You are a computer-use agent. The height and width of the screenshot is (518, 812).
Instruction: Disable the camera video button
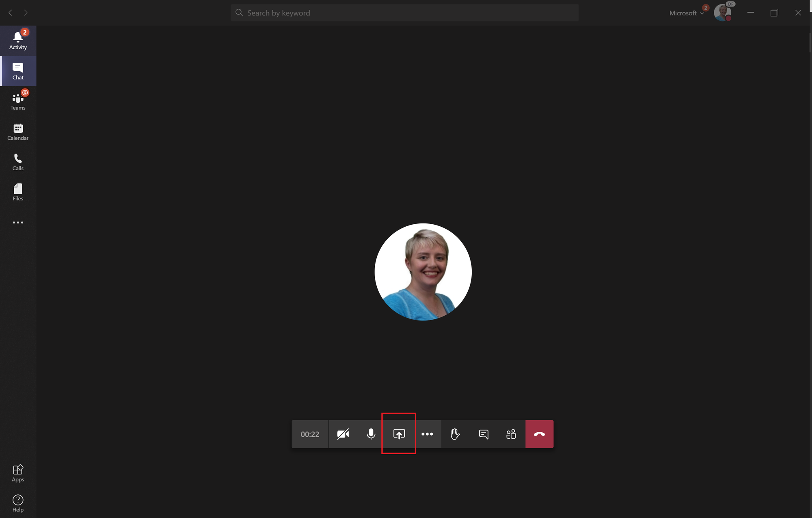click(342, 433)
